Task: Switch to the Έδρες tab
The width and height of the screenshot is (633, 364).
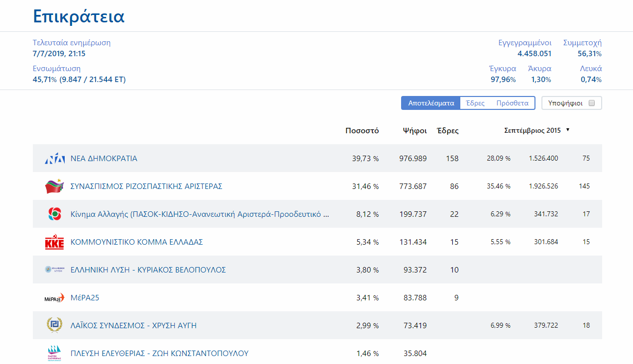Action: point(475,103)
